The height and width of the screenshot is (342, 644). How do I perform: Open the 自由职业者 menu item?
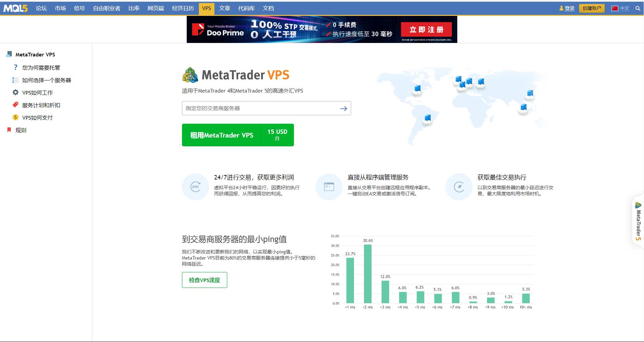107,8
